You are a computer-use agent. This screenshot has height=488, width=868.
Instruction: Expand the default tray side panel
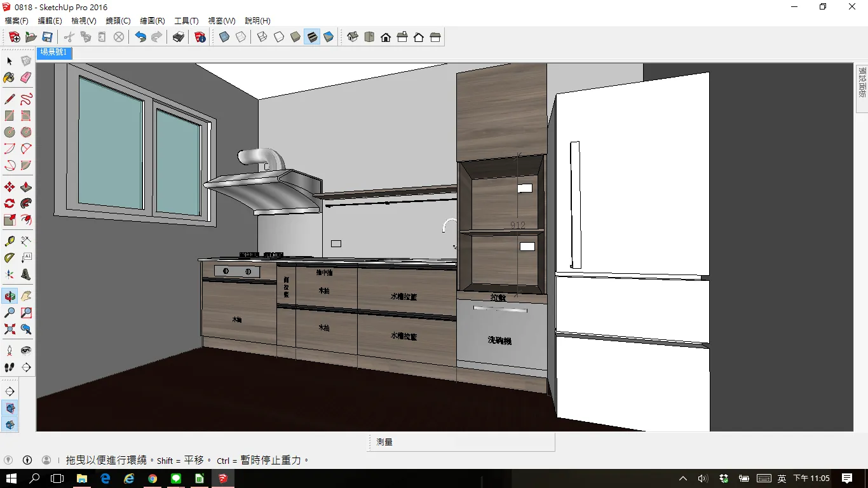pyautogui.click(x=862, y=82)
